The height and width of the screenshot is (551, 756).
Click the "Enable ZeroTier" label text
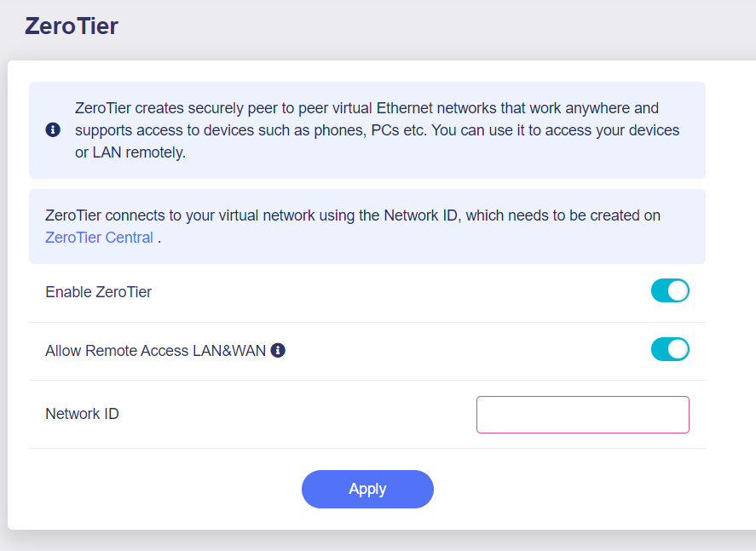[x=98, y=292]
